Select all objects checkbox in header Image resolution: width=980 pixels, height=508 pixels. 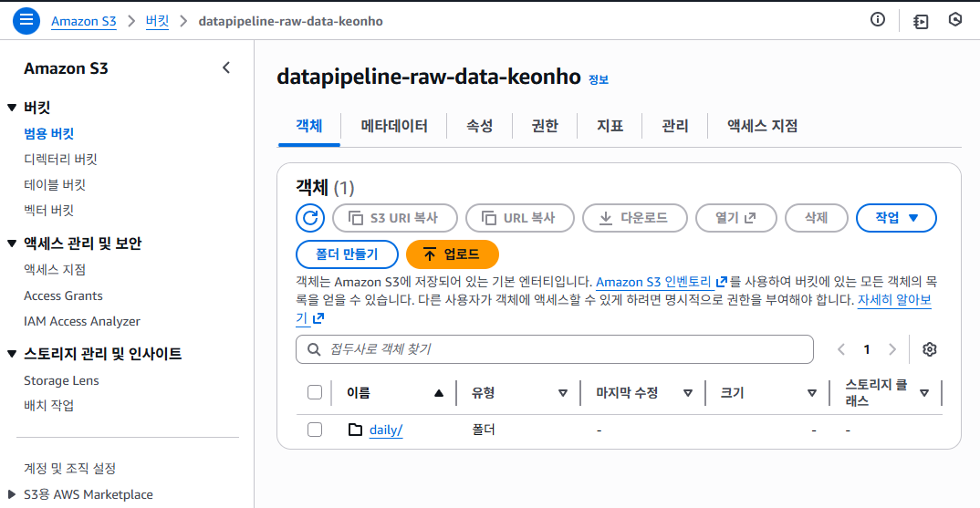point(315,392)
